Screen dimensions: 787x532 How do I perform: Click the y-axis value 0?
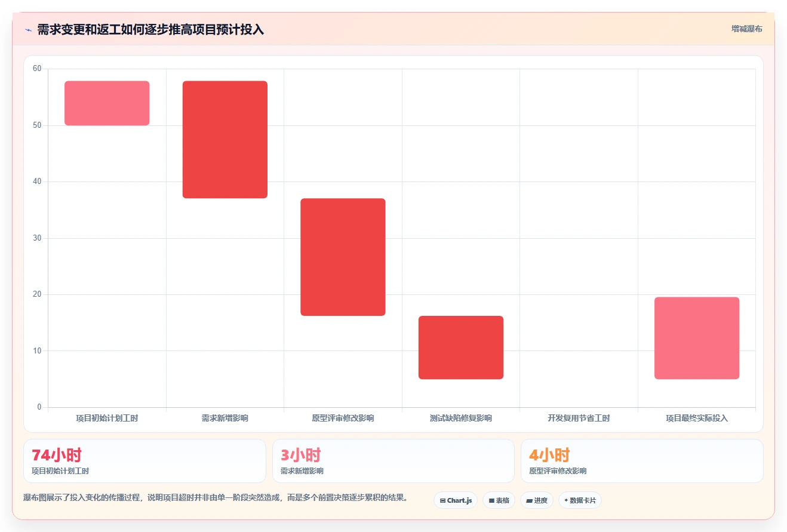[x=39, y=407]
